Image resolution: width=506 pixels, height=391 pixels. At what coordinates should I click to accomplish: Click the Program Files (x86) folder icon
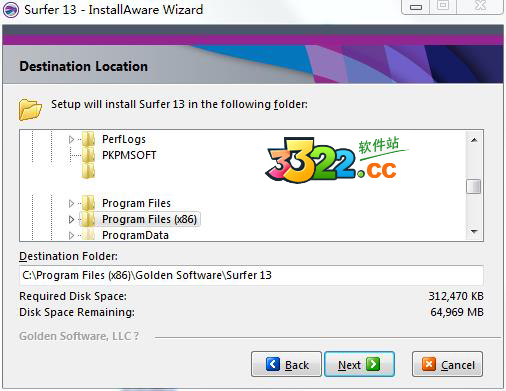pos(89,219)
